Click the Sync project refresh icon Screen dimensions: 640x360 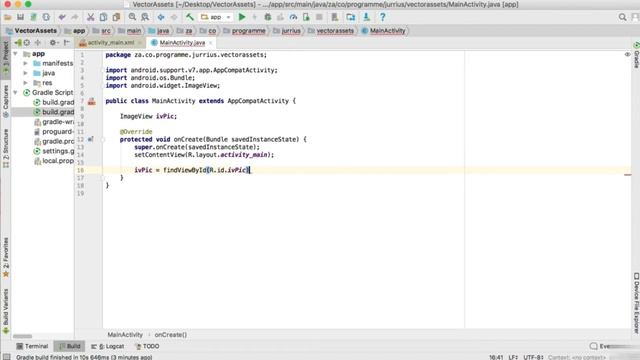coord(46,17)
